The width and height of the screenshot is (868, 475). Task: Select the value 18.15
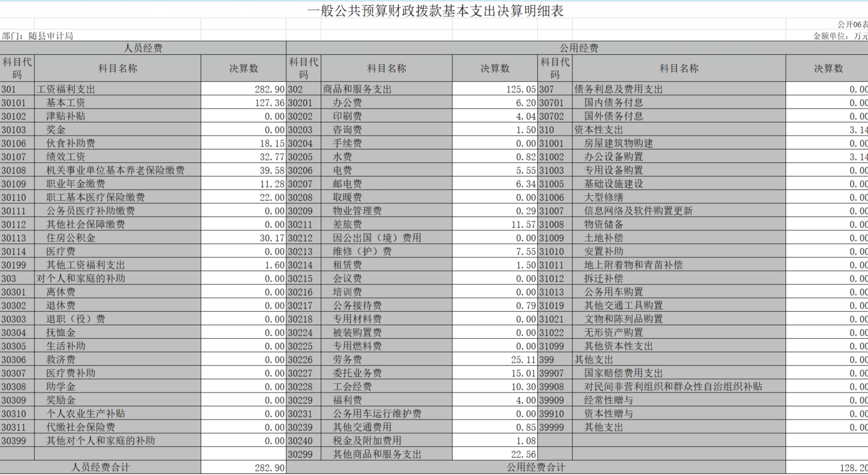243,143
